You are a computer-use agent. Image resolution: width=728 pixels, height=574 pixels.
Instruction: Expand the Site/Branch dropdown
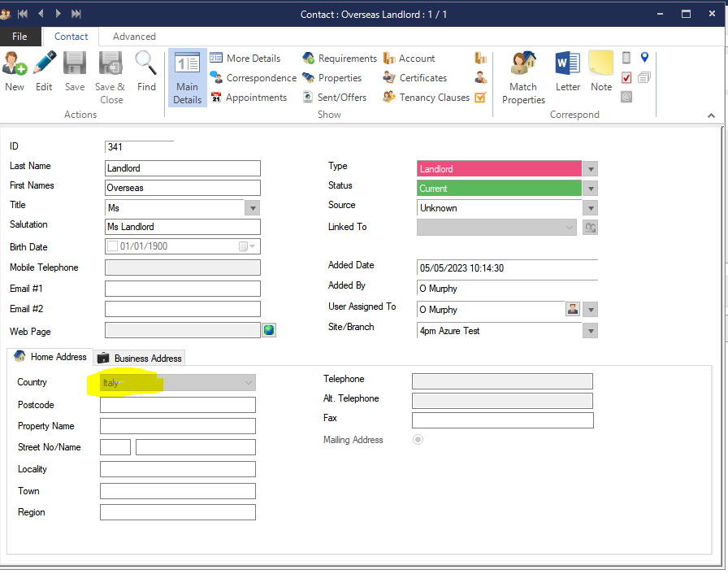[x=591, y=331]
